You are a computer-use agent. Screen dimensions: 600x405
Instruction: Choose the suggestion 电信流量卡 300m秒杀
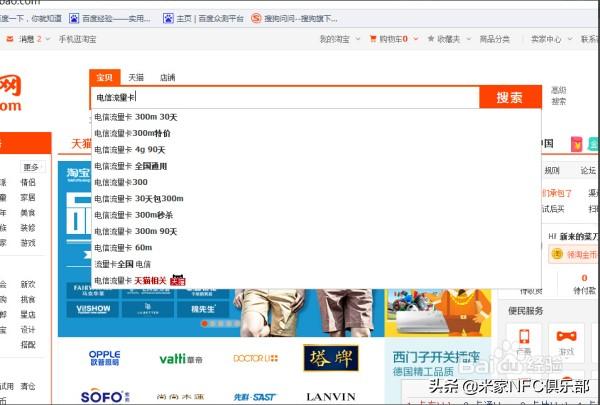tap(316, 215)
